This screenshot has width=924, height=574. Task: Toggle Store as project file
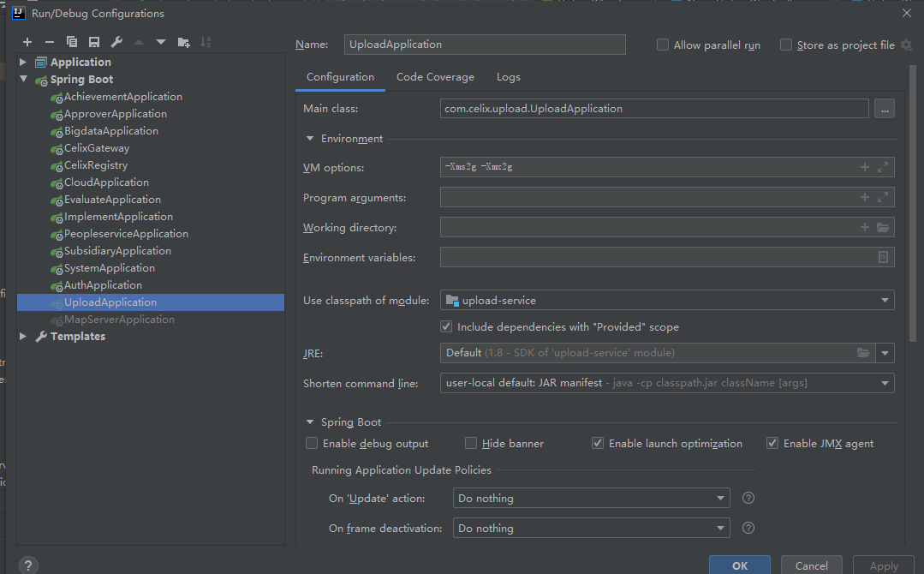pos(786,45)
